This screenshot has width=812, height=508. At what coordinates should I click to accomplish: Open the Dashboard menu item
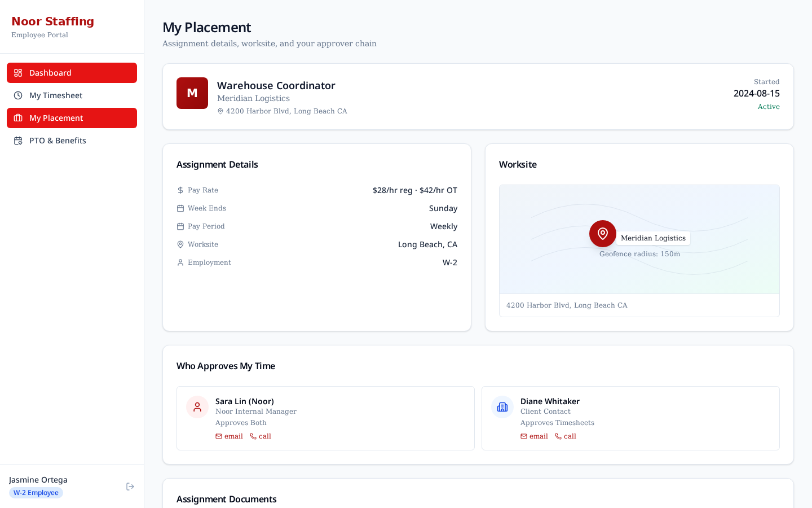(x=72, y=73)
